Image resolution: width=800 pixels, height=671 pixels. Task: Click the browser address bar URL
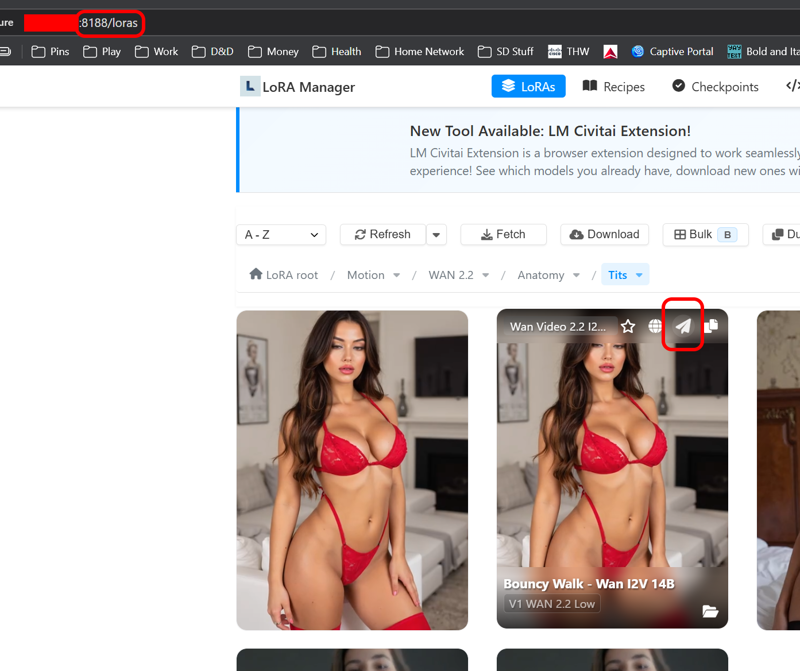pyautogui.click(x=109, y=23)
